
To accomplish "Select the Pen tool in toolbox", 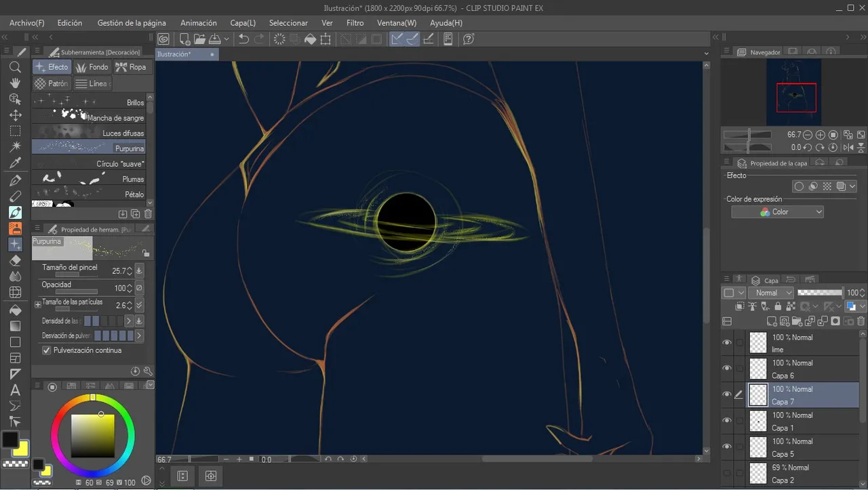I will tap(15, 181).
